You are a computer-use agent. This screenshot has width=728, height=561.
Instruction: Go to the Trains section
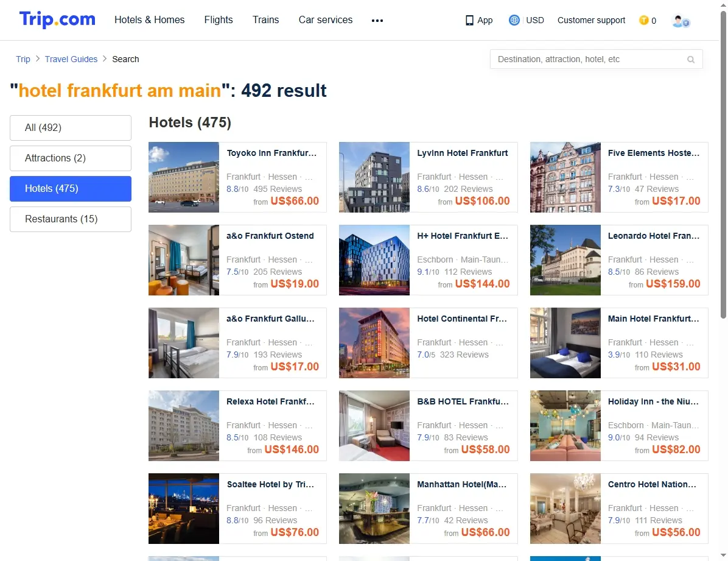265,19
